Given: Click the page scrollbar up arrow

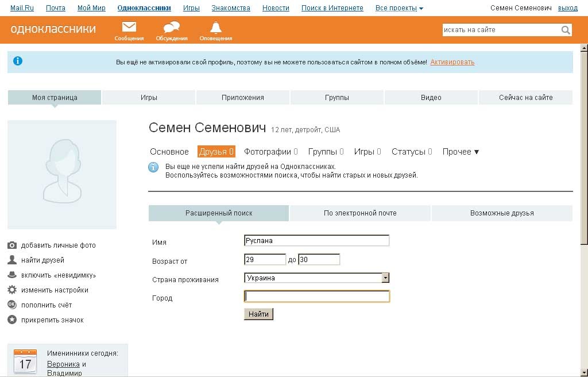Looking at the screenshot, I should [584, 48].
